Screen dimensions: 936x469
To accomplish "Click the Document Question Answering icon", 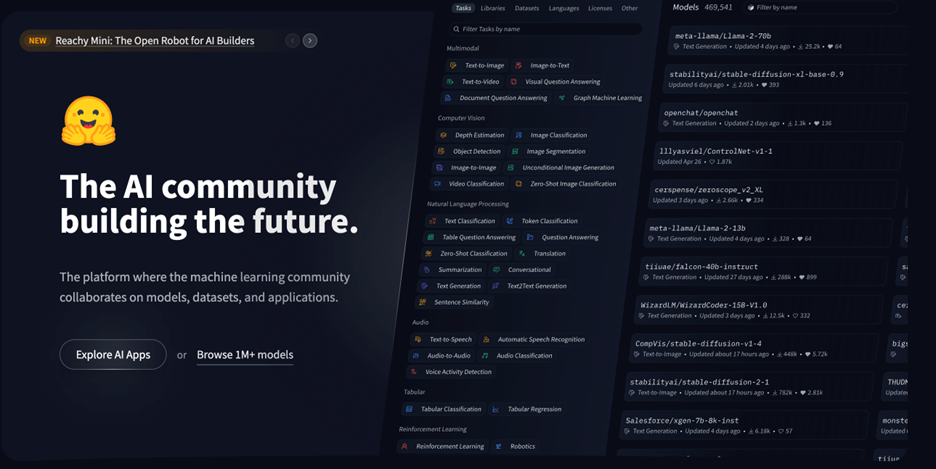I will point(448,98).
